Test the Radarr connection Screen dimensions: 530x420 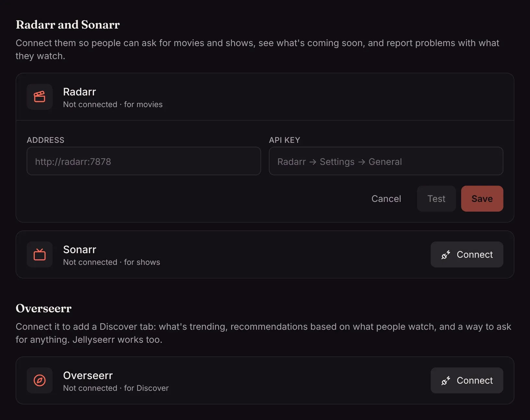[436, 199]
